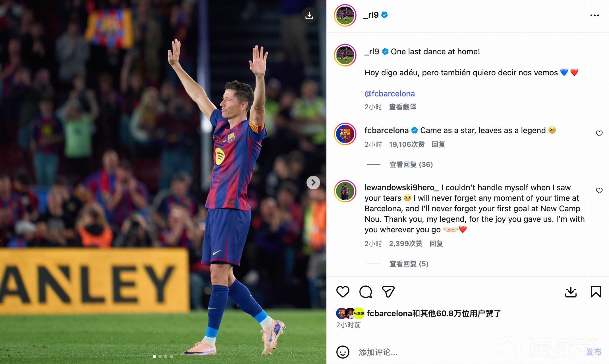Reply to fcbarcelona's comment
Viewport: 609px width, 364px height.
(438, 144)
